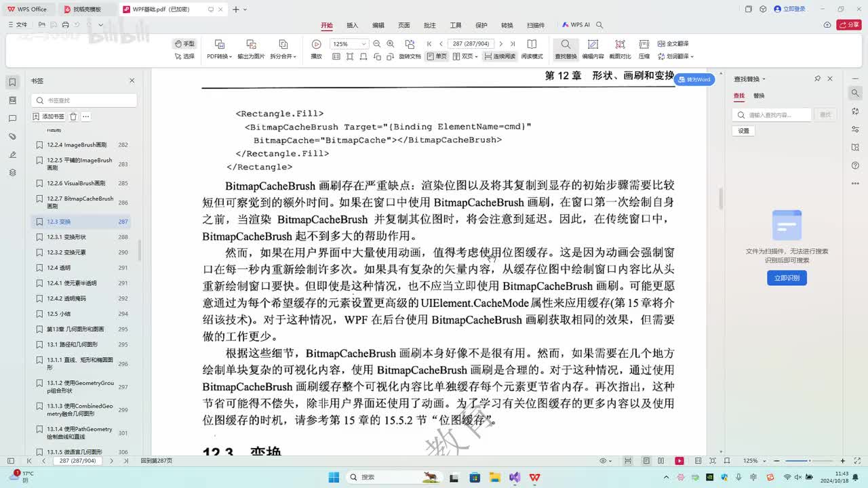Switch to the Insert ribbon tab
The width and height of the screenshot is (868, 488).
[x=352, y=25]
